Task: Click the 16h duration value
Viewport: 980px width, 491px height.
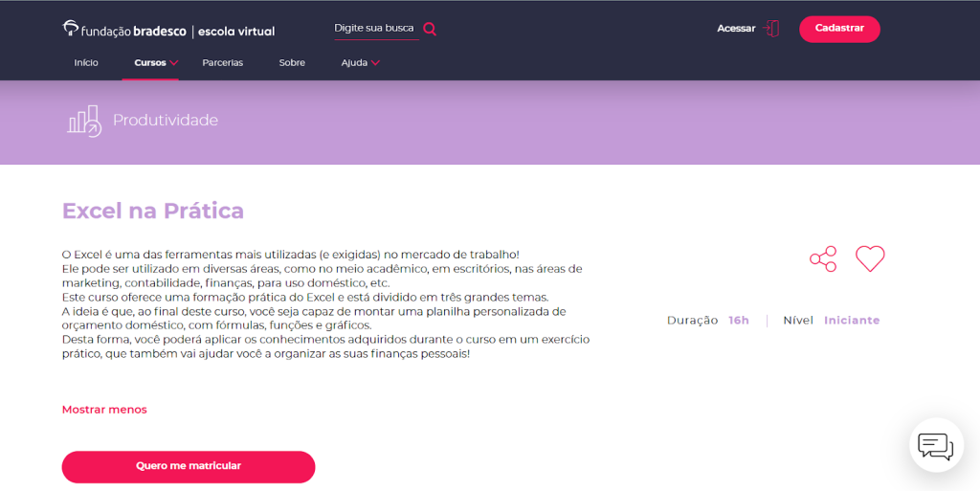Action: tap(739, 321)
